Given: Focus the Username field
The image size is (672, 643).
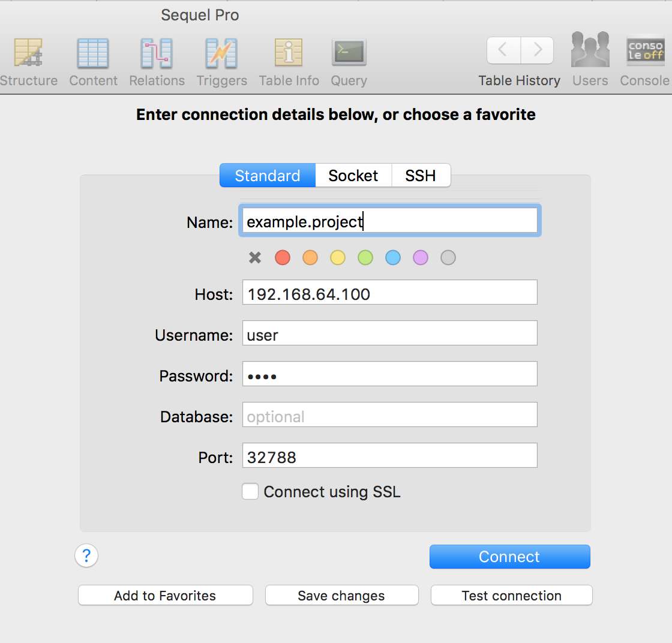Looking at the screenshot, I should click(389, 333).
